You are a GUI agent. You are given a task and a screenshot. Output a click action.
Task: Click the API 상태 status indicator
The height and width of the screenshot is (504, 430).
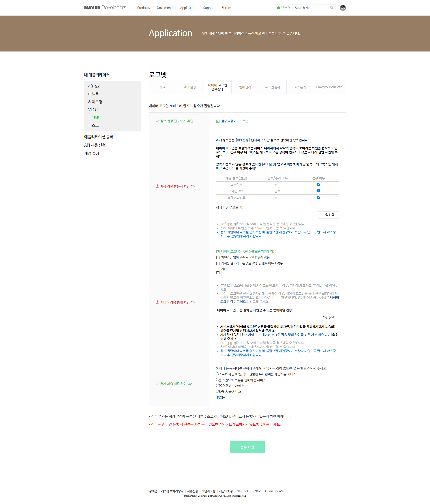coord(283,8)
